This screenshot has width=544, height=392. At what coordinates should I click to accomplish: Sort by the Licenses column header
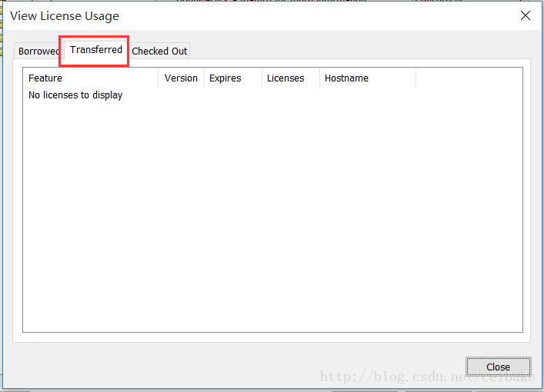pyautogui.click(x=291, y=78)
